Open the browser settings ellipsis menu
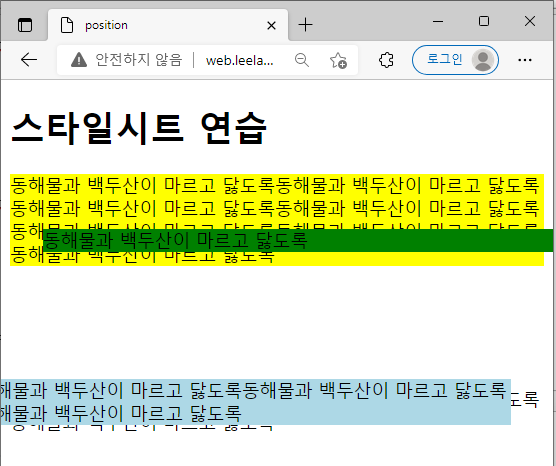This screenshot has height=466, width=556. tap(524, 60)
